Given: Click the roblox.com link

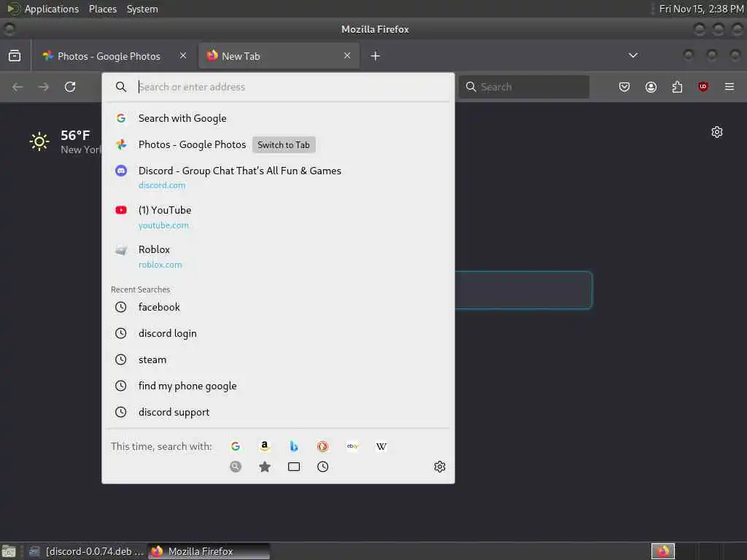Looking at the screenshot, I should pos(160,265).
